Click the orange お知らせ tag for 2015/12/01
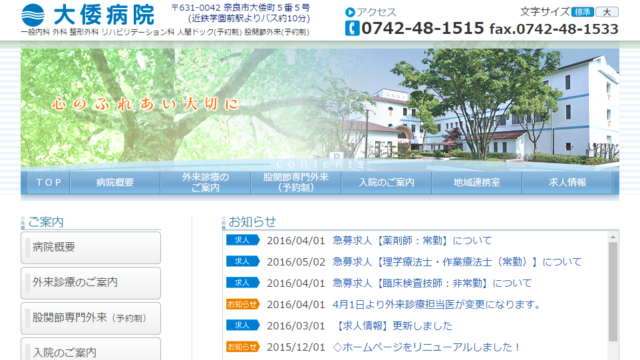Screen dimensions: 640x360 pos(242,347)
